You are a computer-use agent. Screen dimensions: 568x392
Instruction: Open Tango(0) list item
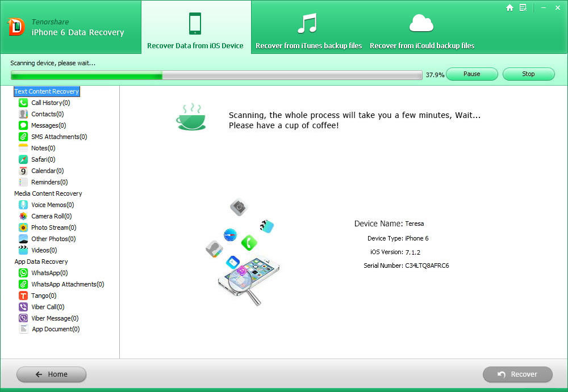tap(44, 296)
